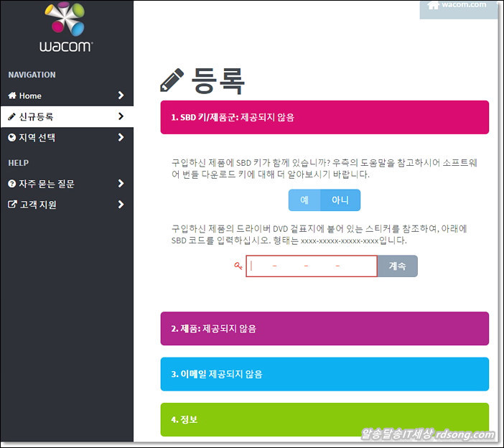Open the wacom.com link at top right
Viewport: 504px width, 448px height.
pos(464,5)
